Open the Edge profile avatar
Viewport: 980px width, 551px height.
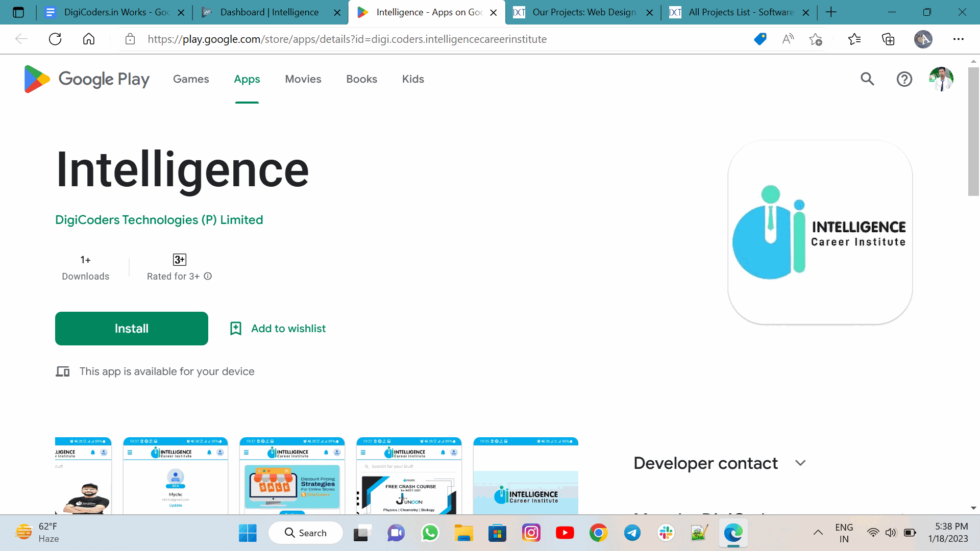(x=923, y=39)
